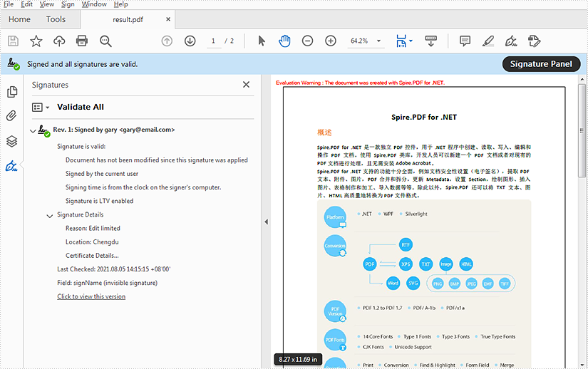The width and height of the screenshot is (588, 369).
Task: Zoom in with the plus icon
Action: click(331, 41)
